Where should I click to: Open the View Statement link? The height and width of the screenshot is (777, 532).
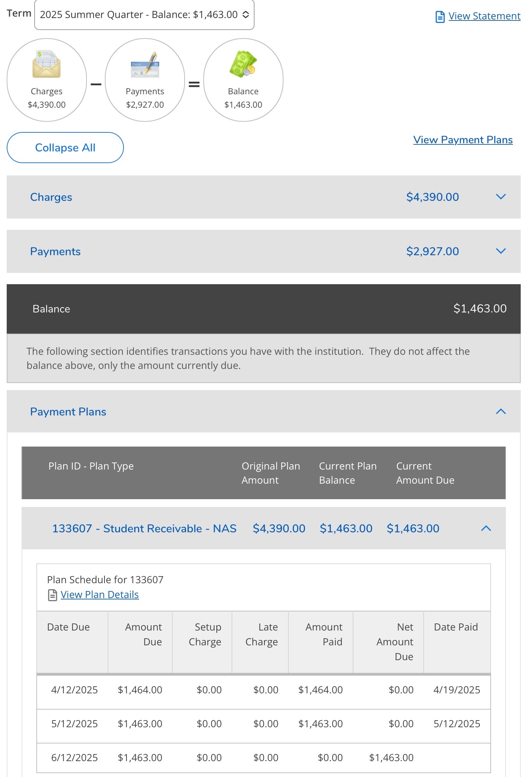tap(484, 16)
